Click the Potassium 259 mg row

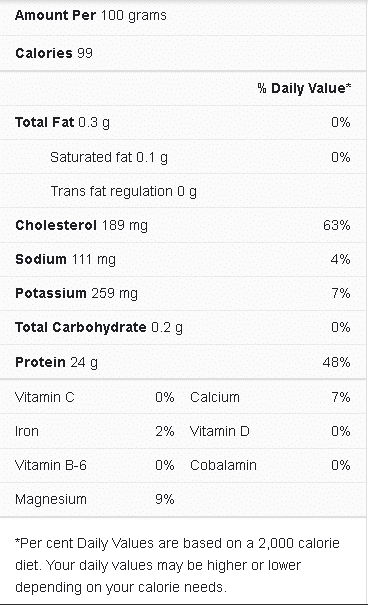pyautogui.click(x=183, y=294)
